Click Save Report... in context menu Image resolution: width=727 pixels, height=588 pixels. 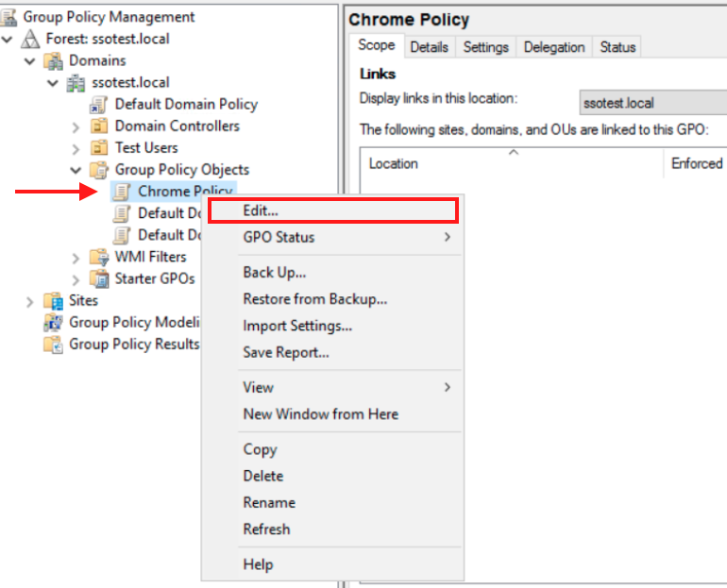tap(286, 352)
